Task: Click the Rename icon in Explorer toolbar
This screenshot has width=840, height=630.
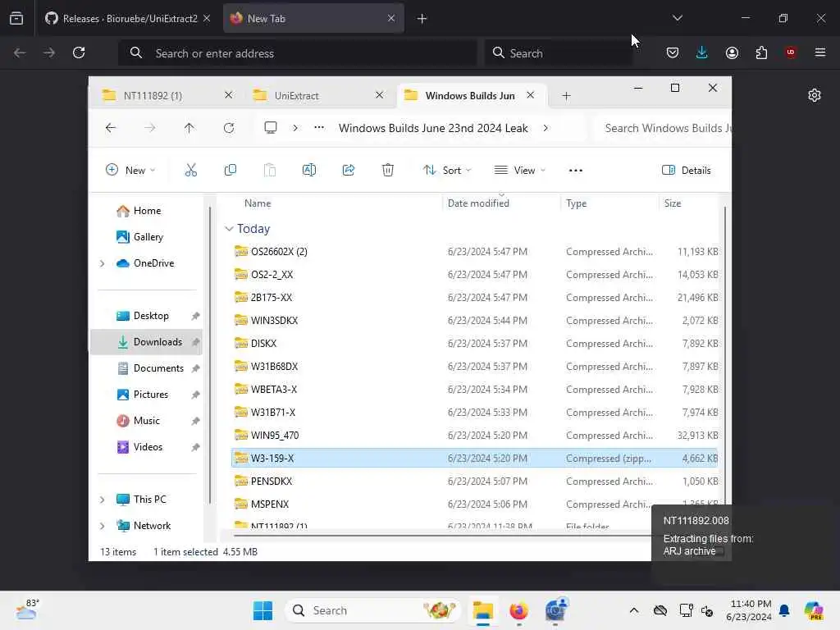Action: pos(309,171)
